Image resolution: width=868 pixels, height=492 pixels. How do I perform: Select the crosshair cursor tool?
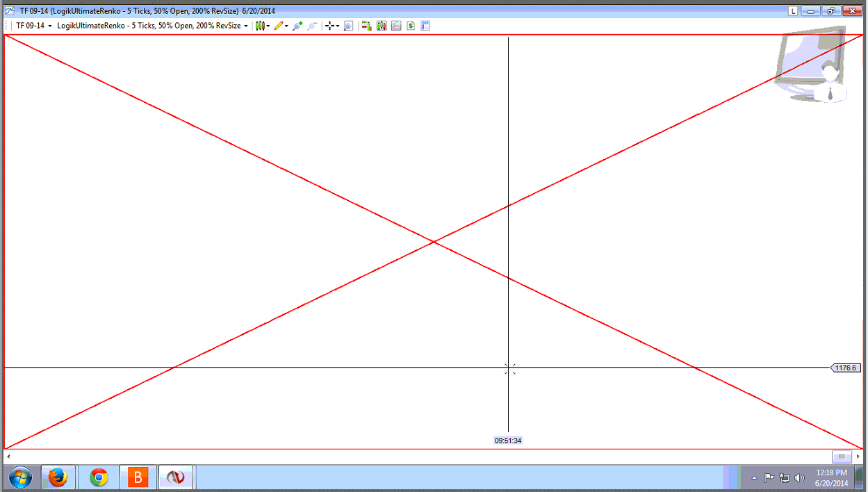329,26
